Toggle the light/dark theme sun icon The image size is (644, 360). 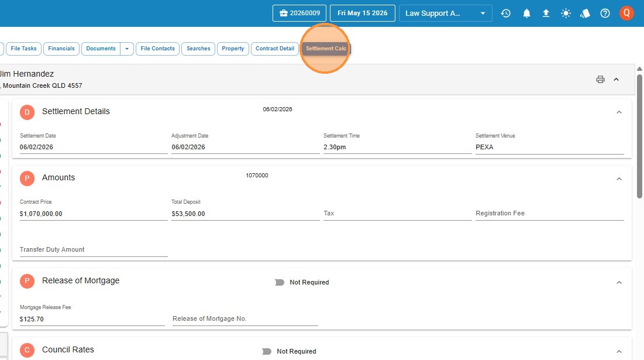(x=566, y=13)
